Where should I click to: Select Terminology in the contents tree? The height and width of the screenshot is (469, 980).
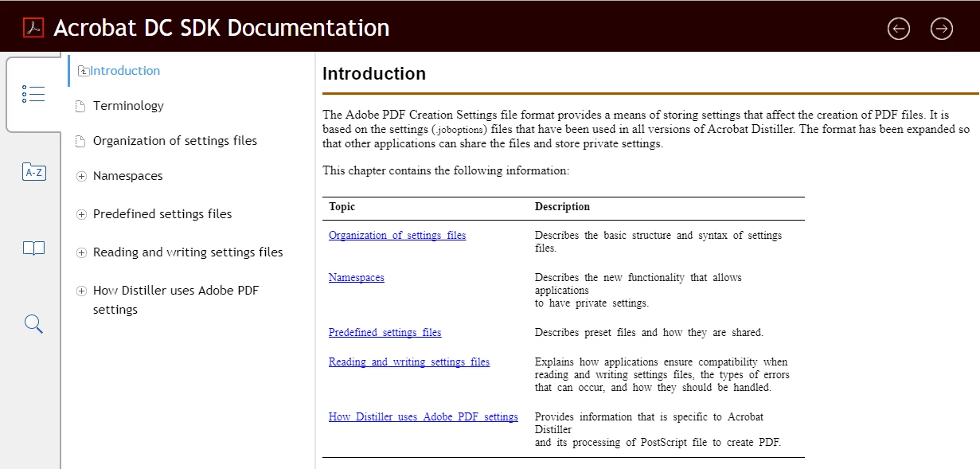click(128, 106)
